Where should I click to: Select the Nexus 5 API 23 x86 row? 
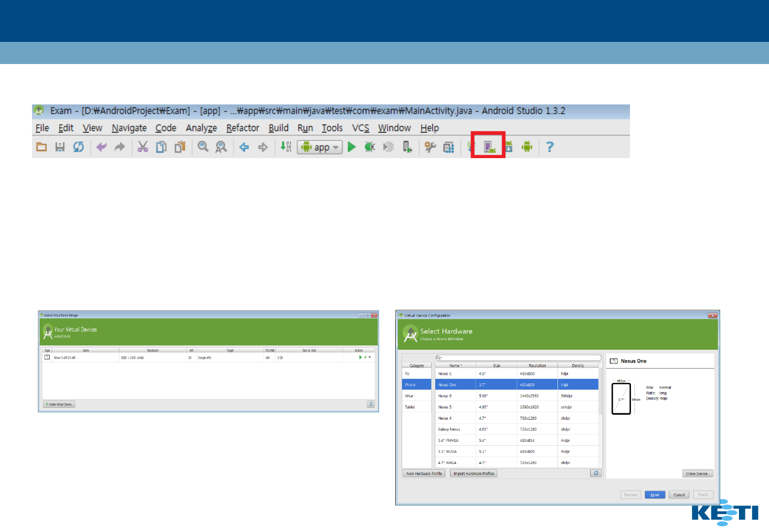click(209, 358)
